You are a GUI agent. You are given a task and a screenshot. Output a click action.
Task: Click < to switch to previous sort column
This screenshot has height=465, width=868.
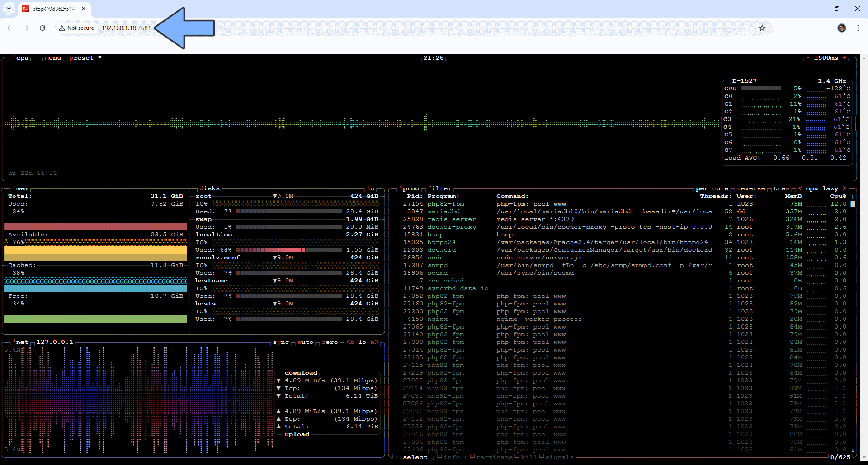click(800, 188)
